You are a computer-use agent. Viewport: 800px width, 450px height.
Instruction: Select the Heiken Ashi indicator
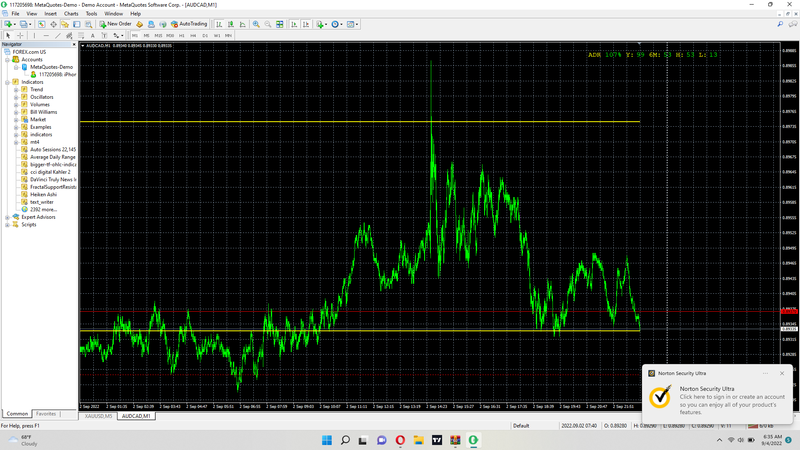(43, 194)
